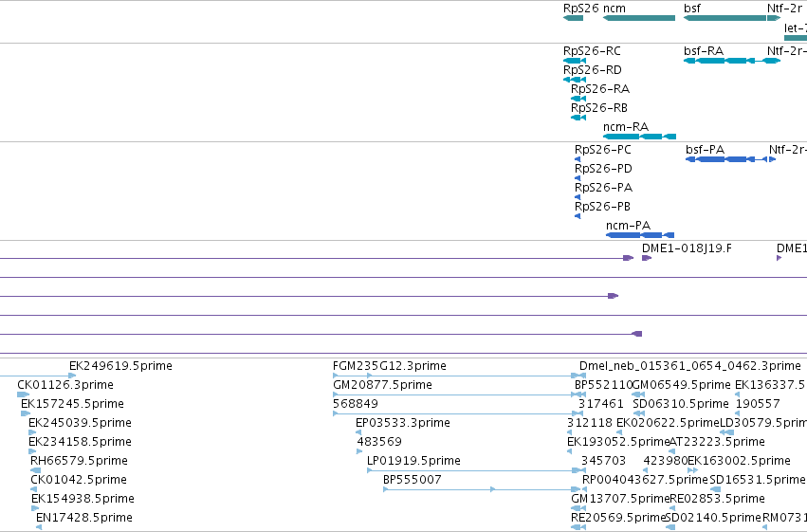This screenshot has height=532, width=807.
Task: Open the DME1-018J19.F feature label
Action: click(x=687, y=248)
